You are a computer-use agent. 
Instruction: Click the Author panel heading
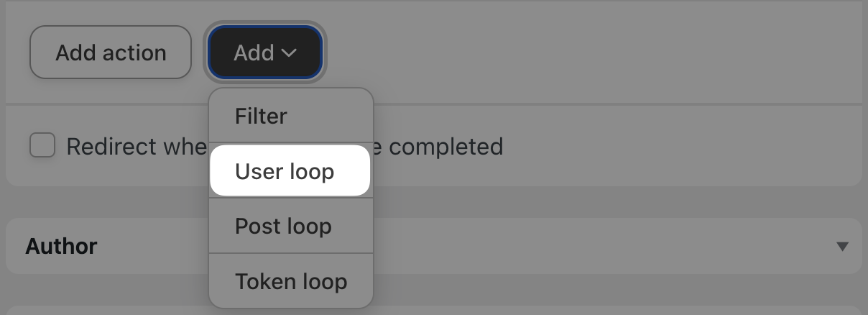click(62, 246)
